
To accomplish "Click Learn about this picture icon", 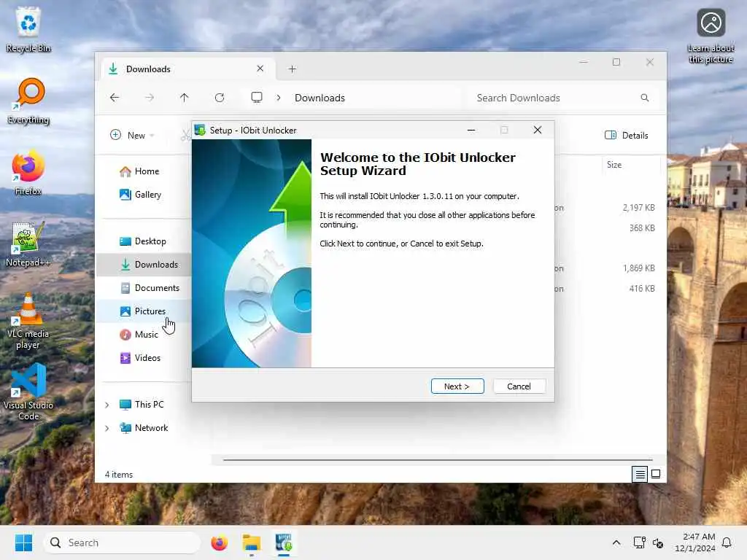I will pyautogui.click(x=711, y=36).
